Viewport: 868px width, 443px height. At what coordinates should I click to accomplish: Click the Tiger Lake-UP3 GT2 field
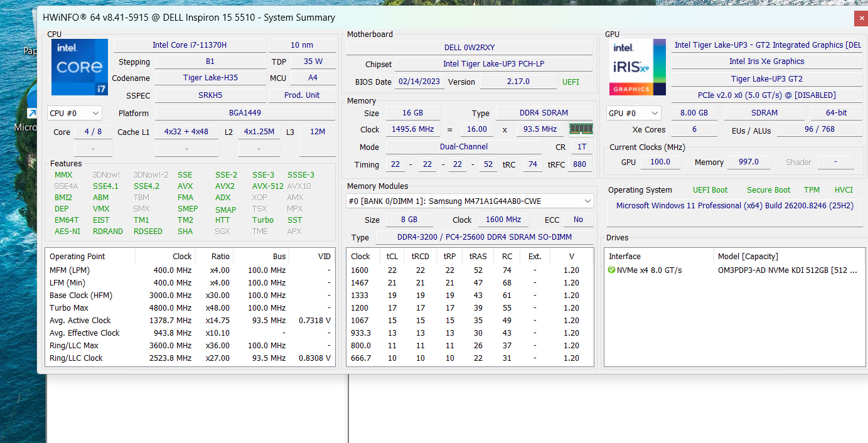coord(766,78)
